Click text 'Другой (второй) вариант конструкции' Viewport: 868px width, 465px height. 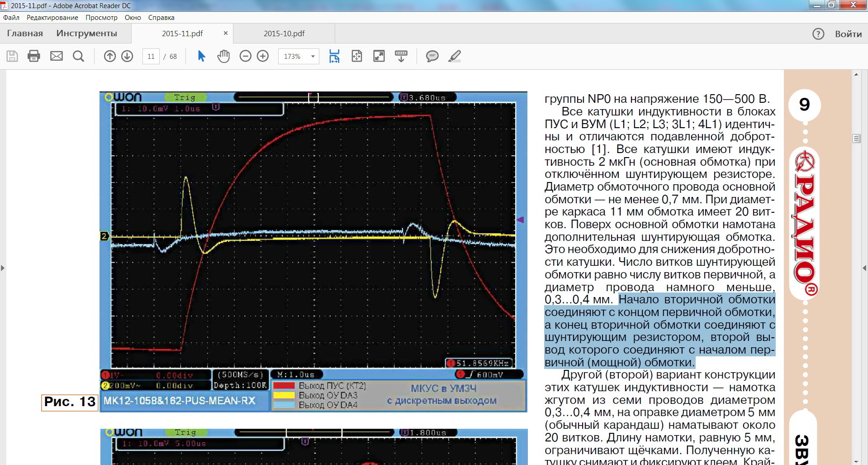[669, 375]
